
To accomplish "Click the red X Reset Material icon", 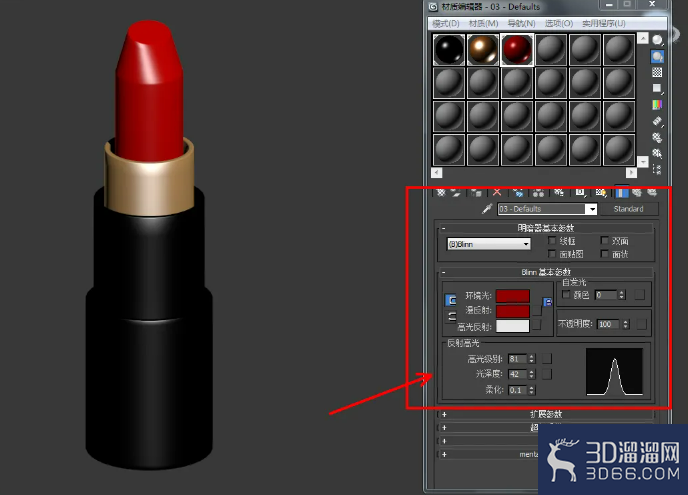I will (497, 193).
